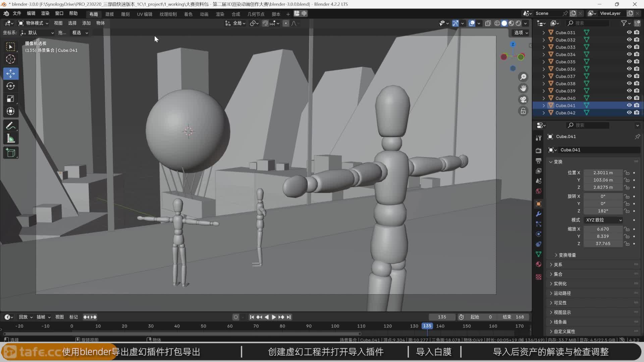Jump to the last frame

coord(289,317)
